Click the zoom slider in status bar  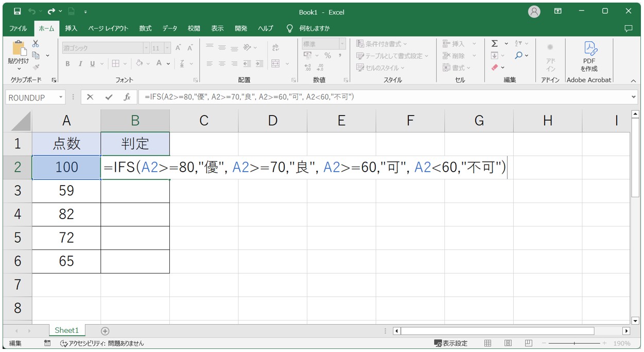click(573, 343)
